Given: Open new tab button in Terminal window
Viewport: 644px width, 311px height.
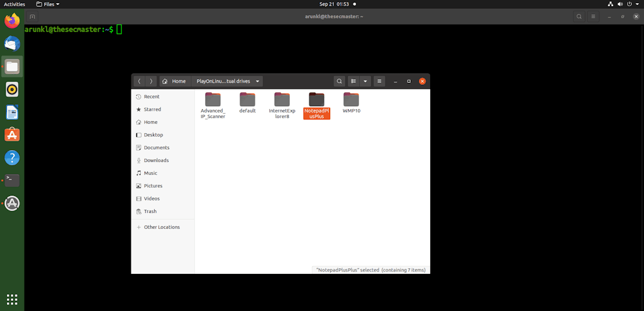Looking at the screenshot, I should [x=32, y=16].
